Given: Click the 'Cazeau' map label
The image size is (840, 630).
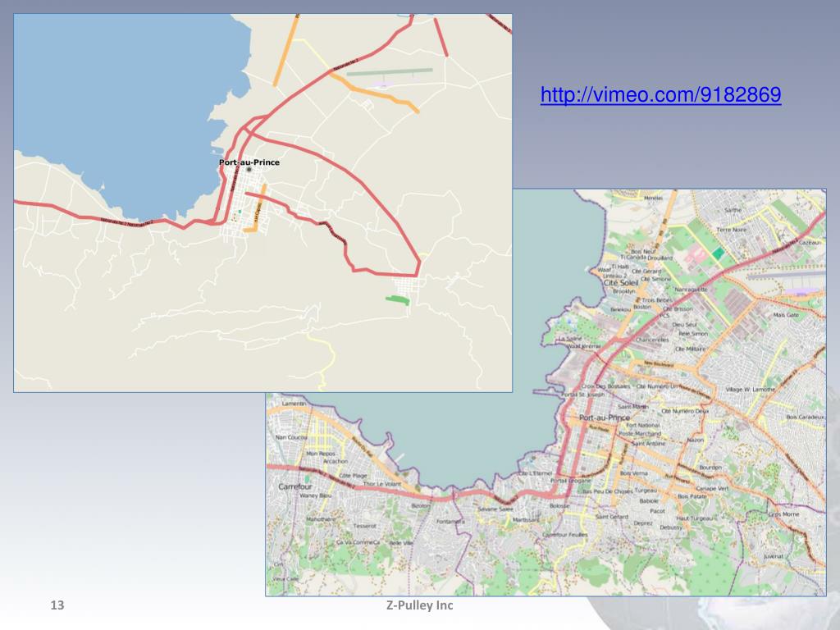Looking at the screenshot, I should [809, 242].
